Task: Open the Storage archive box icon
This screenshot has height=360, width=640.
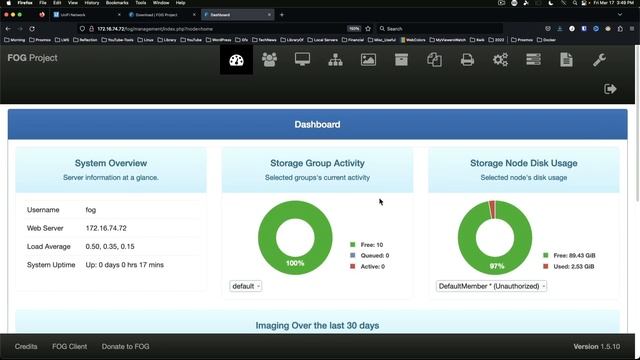Action: coord(401,60)
